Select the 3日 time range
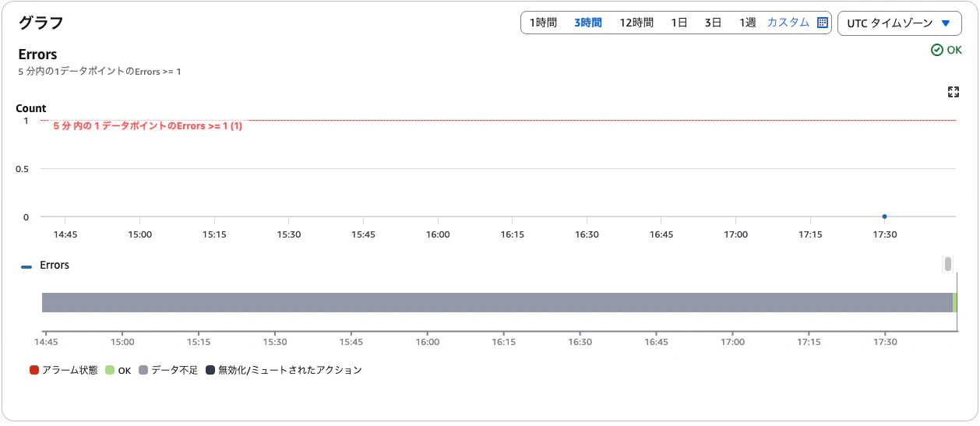The height and width of the screenshot is (426, 980). pos(713,23)
